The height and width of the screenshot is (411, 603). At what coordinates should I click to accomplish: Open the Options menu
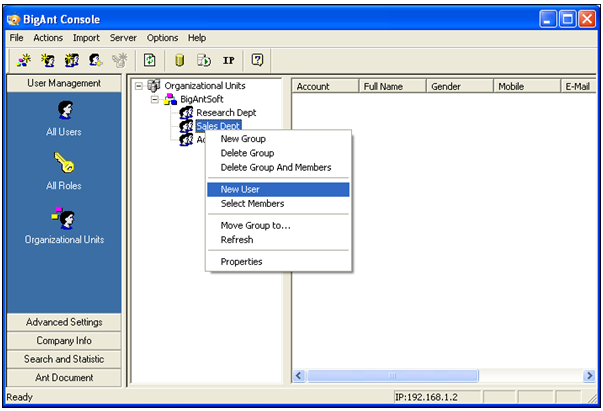coord(162,38)
